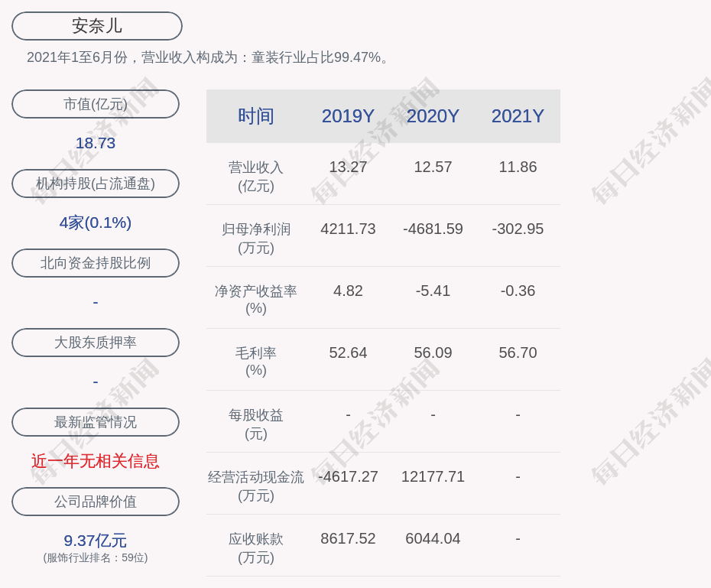Select the return on equity value -0.36
The width and height of the screenshot is (711, 588).
518,291
